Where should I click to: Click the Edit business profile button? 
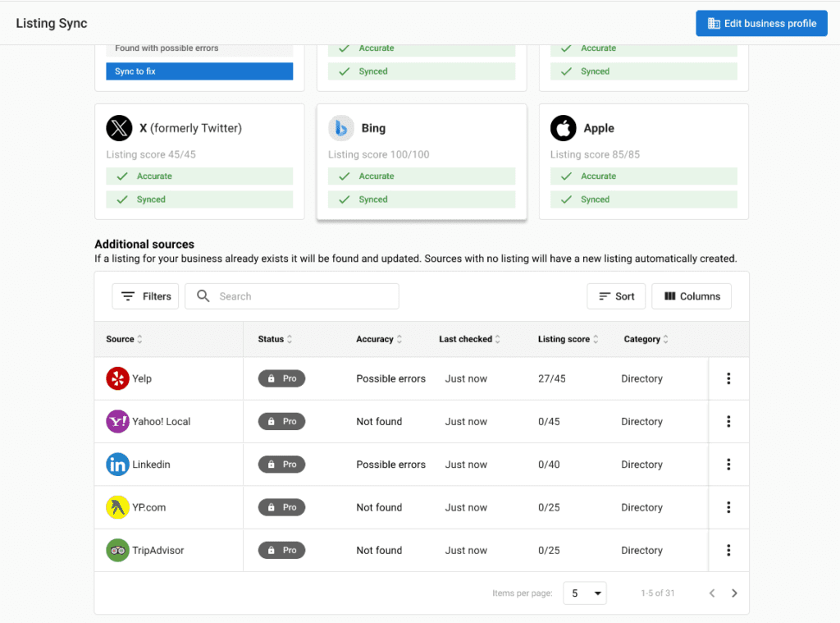click(761, 23)
